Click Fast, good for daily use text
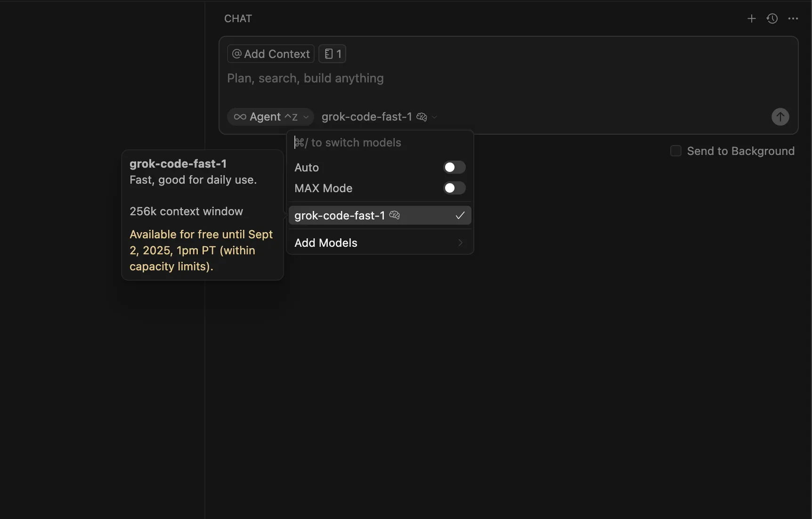812x519 pixels. [x=193, y=180]
